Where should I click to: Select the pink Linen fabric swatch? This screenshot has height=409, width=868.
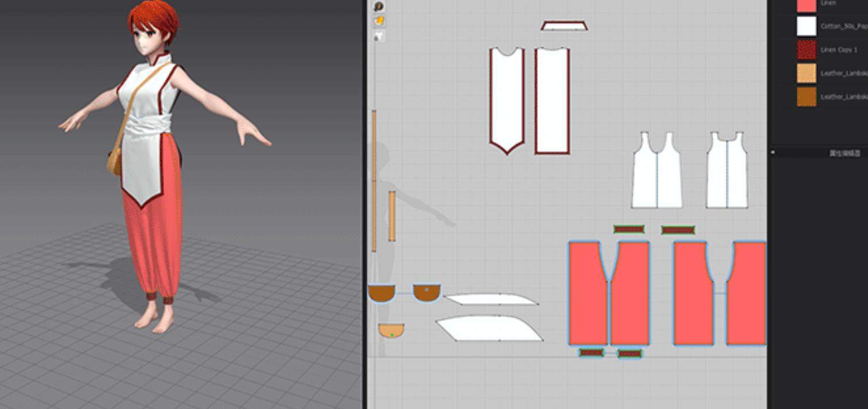point(806,5)
